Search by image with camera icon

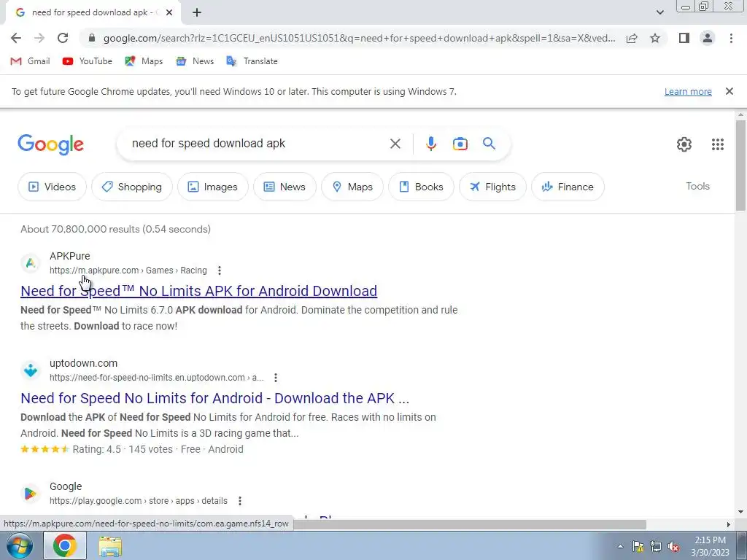tap(460, 144)
